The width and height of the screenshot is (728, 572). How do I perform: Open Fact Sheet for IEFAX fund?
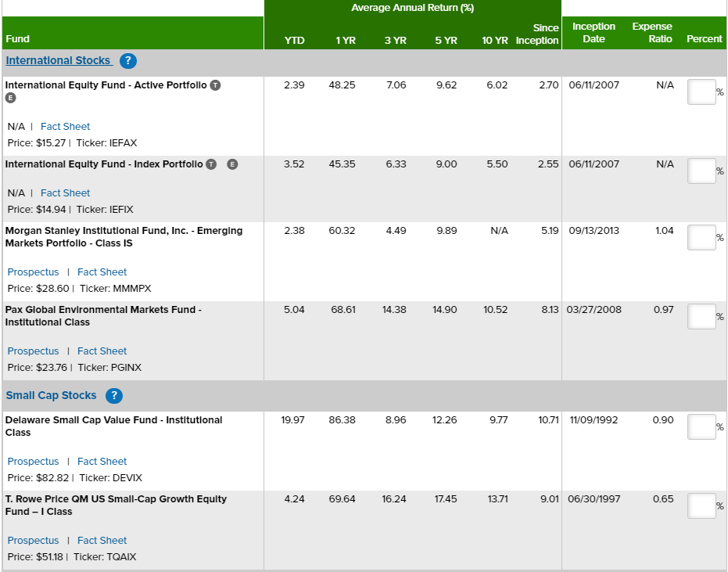tap(66, 127)
